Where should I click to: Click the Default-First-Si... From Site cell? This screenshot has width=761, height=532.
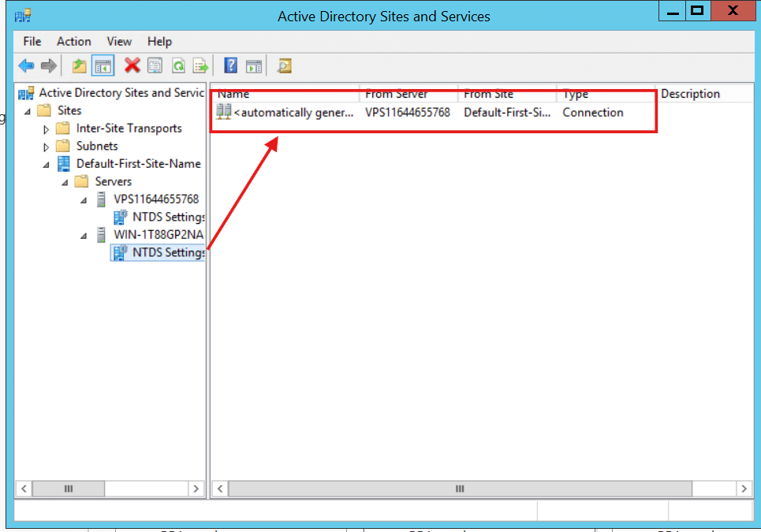pyautogui.click(x=507, y=113)
